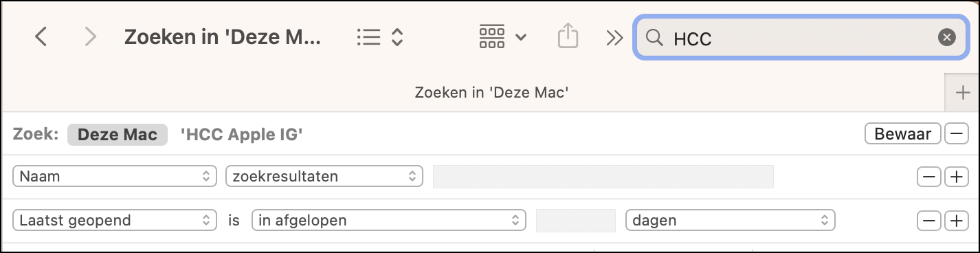Image resolution: width=980 pixels, height=253 pixels.
Task: Go forward with the right chevron
Action: 90,36
